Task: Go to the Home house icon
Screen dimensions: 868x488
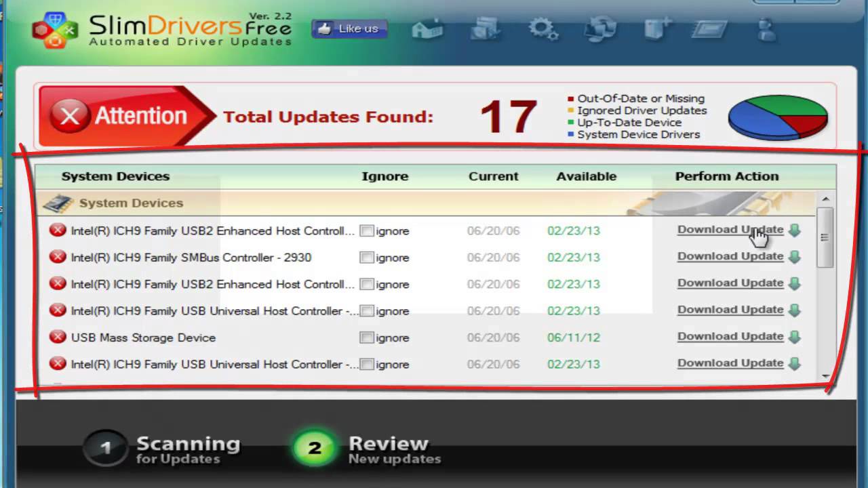Action: (427, 28)
